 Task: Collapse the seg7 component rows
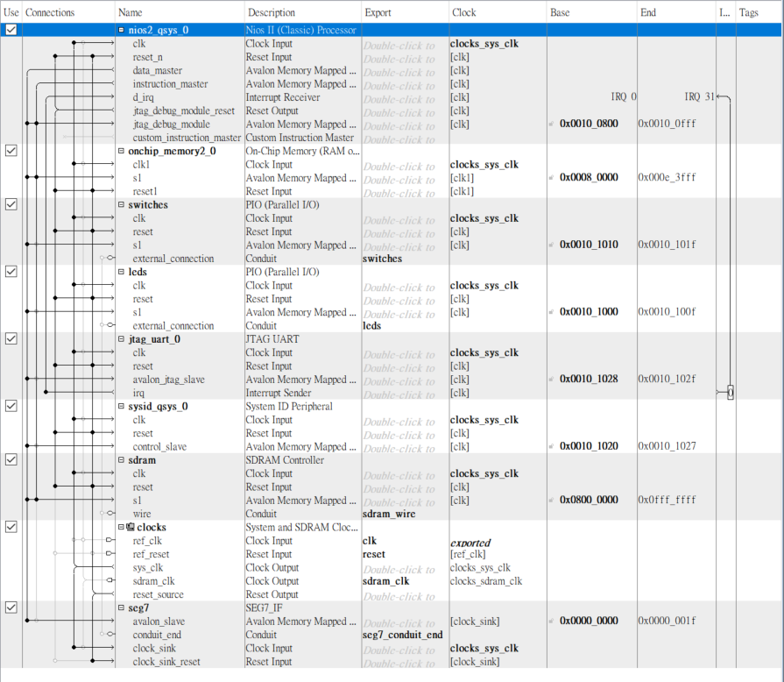(x=121, y=607)
